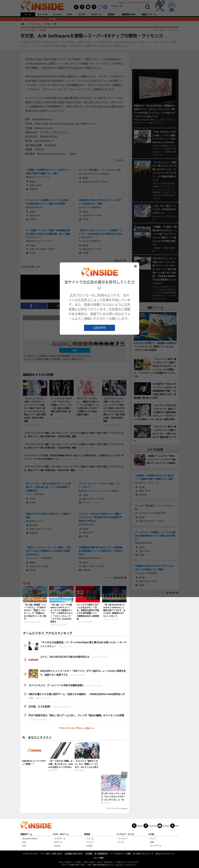Open footer link フィギュア
The height and width of the screenshot is (868, 199).
pyautogui.click(x=123, y=838)
